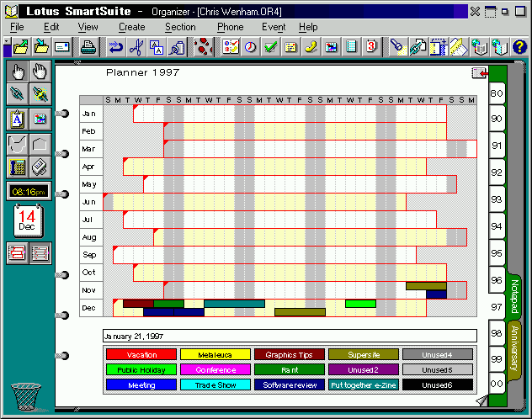Click the teal e-Zine bar in December
The image size is (532, 419).
(234, 304)
